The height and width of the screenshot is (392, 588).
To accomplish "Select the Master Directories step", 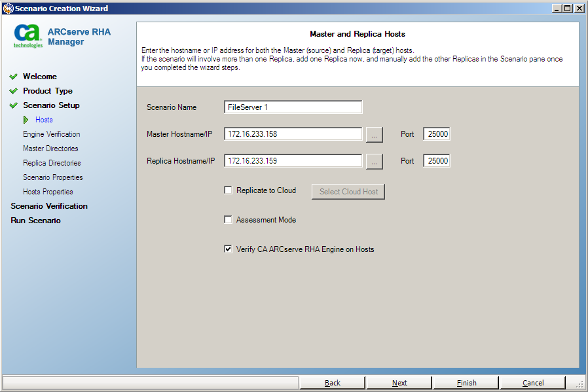I will pos(51,149).
